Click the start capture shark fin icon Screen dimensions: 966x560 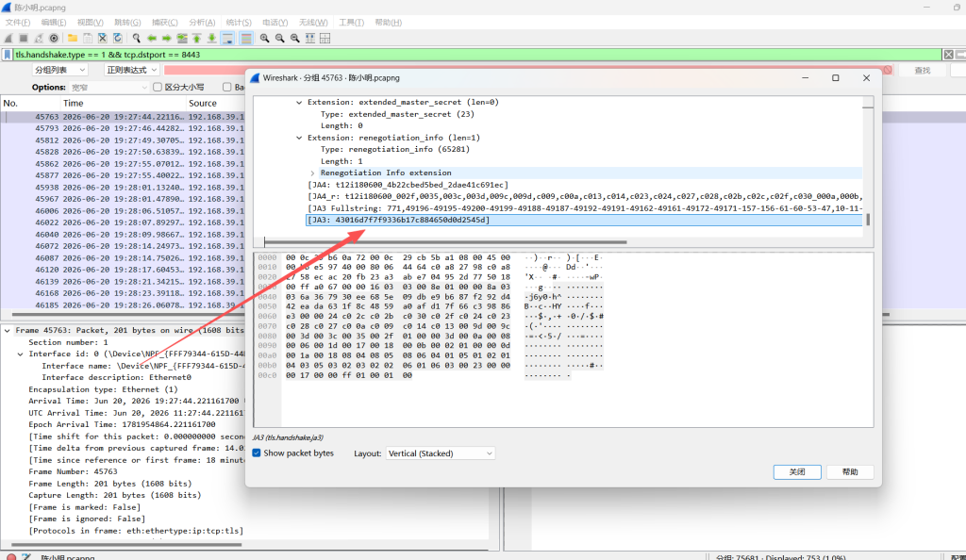tap(8, 38)
